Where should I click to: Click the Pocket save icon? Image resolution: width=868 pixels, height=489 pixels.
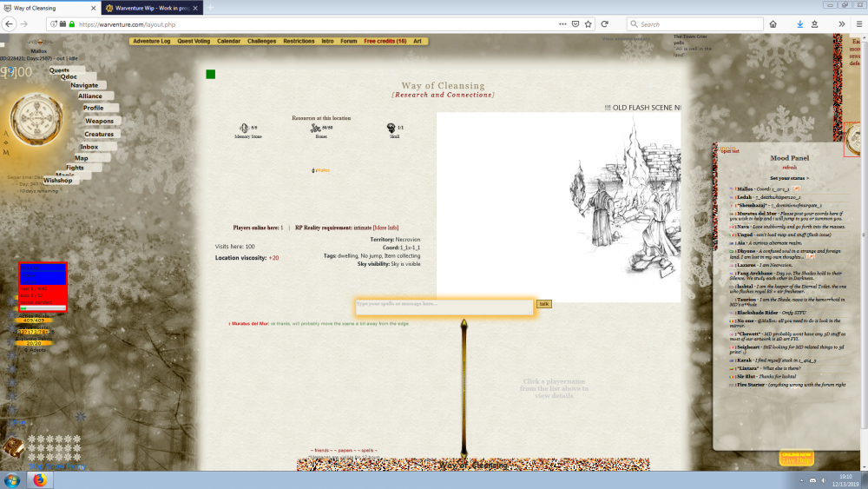pyautogui.click(x=575, y=24)
